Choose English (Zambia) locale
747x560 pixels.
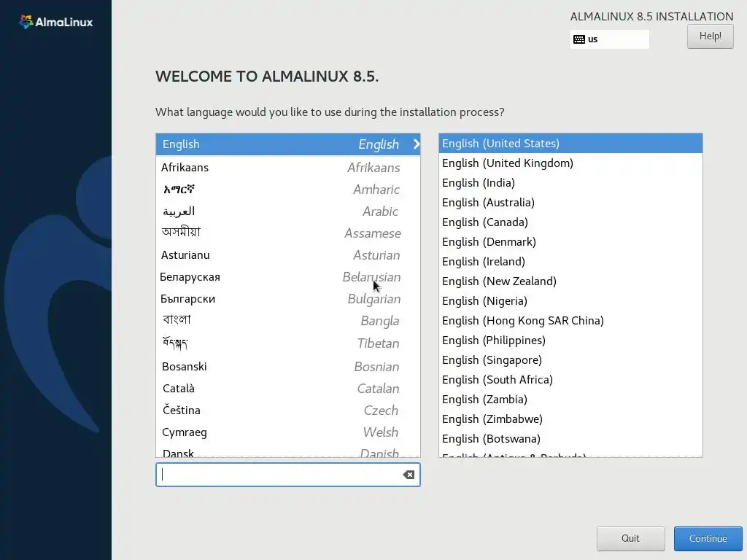(570, 400)
